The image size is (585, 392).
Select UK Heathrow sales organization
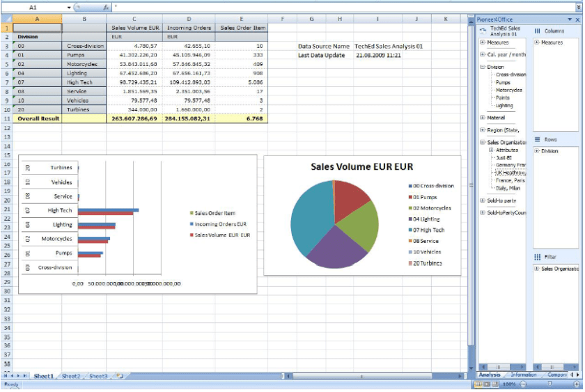[x=510, y=173]
